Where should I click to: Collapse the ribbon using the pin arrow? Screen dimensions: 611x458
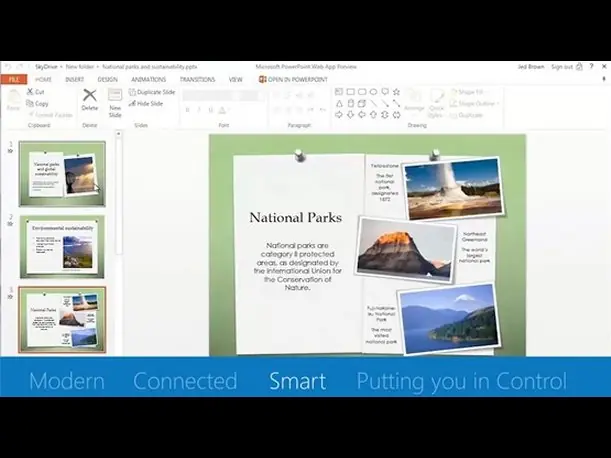pos(604,79)
